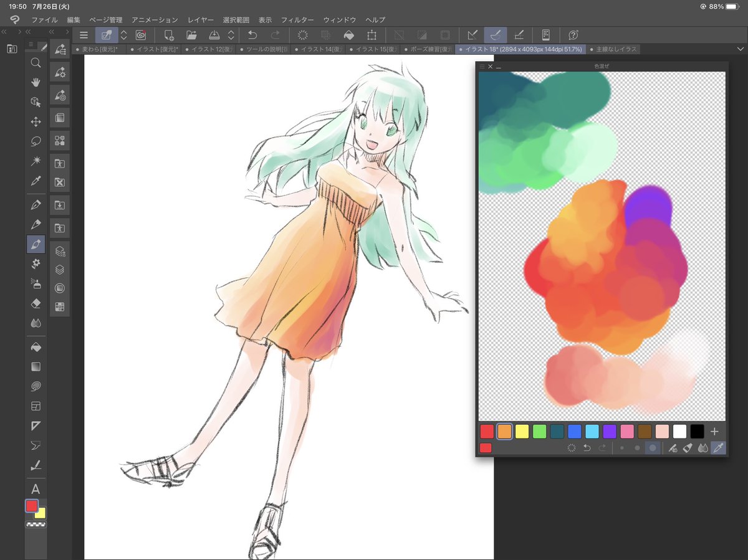
Task: Choose the Eraser tool in toolbar
Action: 36,303
